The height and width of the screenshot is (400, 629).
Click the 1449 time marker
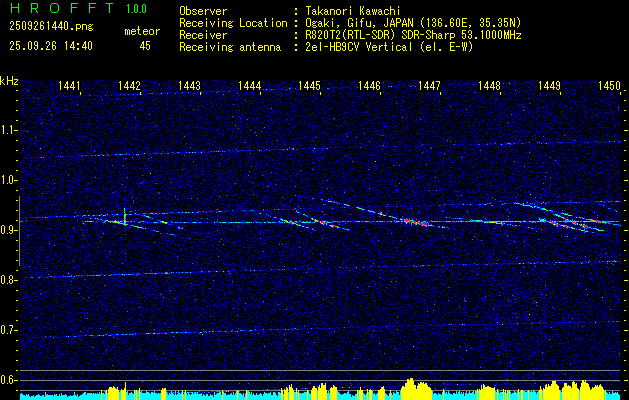tap(549, 85)
